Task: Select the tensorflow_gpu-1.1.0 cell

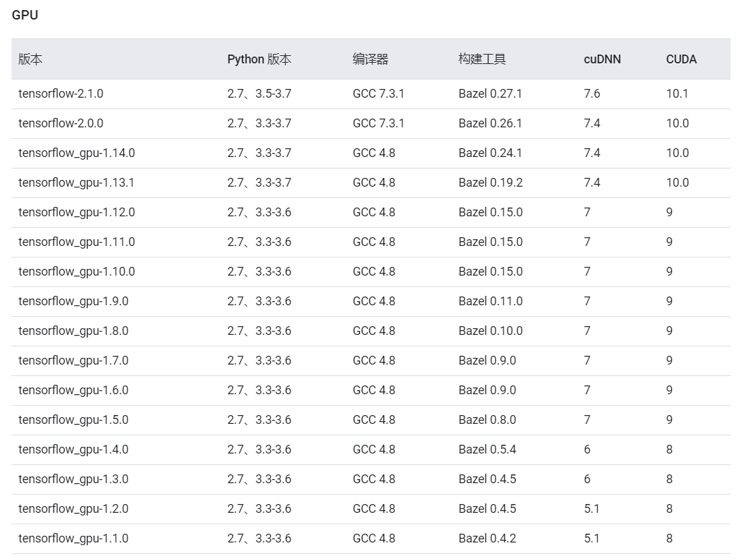Action: coord(73,538)
